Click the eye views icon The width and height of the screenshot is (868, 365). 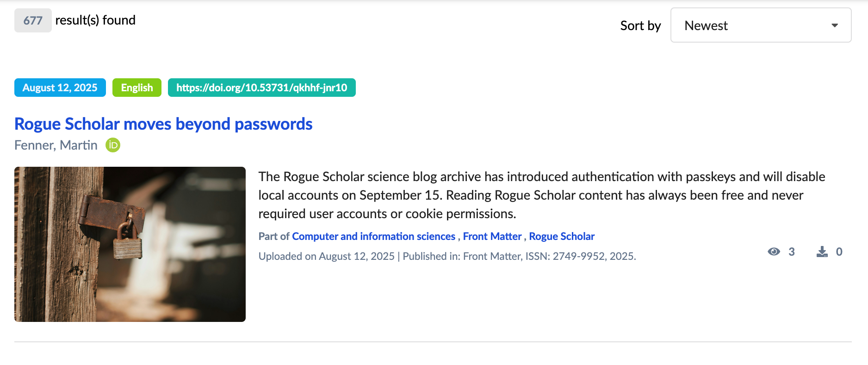tap(774, 252)
